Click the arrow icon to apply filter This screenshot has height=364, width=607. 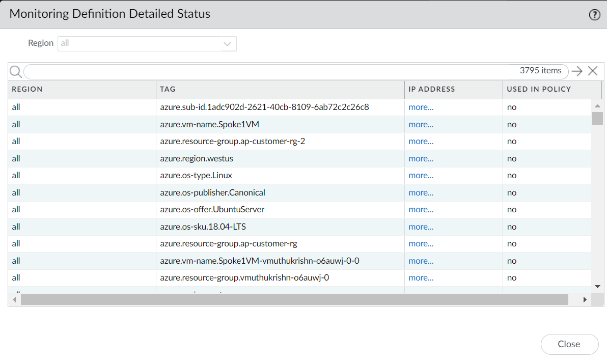click(x=576, y=71)
